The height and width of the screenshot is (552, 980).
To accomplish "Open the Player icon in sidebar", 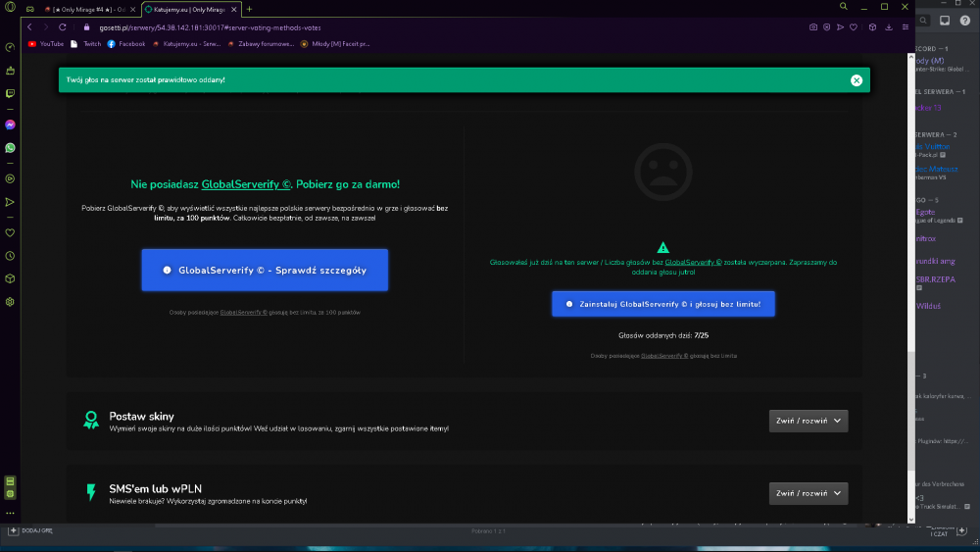I will point(10,178).
